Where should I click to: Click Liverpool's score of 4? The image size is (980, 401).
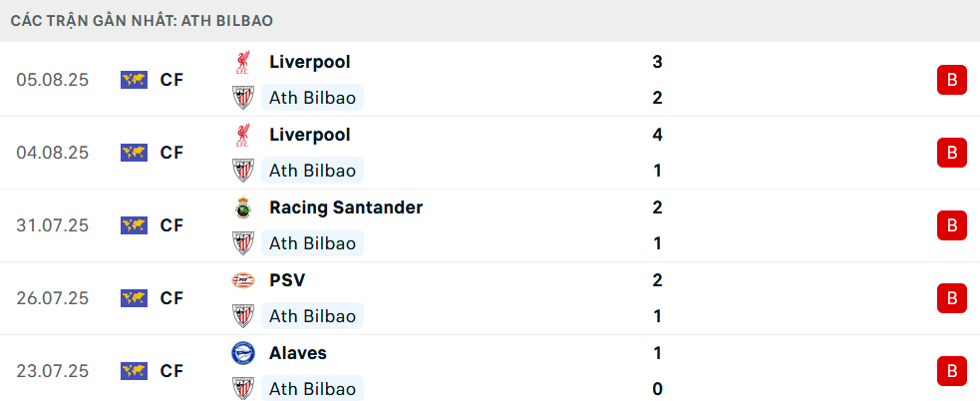pos(657,135)
